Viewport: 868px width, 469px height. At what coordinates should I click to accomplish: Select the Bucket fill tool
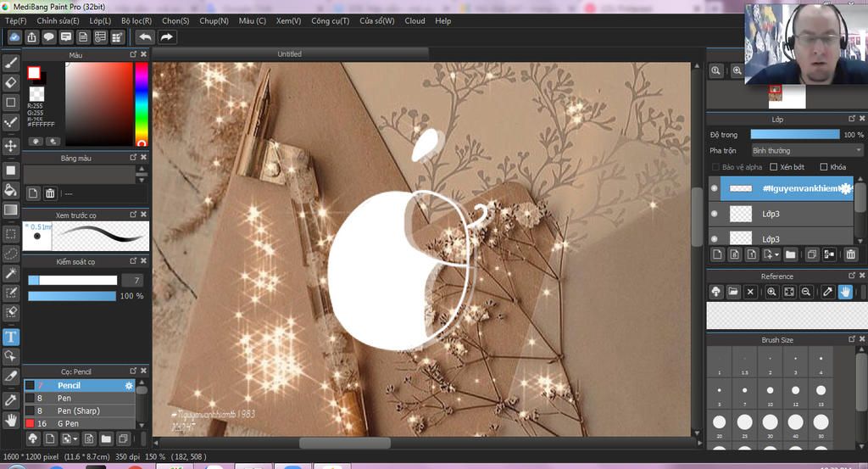pos(10,190)
